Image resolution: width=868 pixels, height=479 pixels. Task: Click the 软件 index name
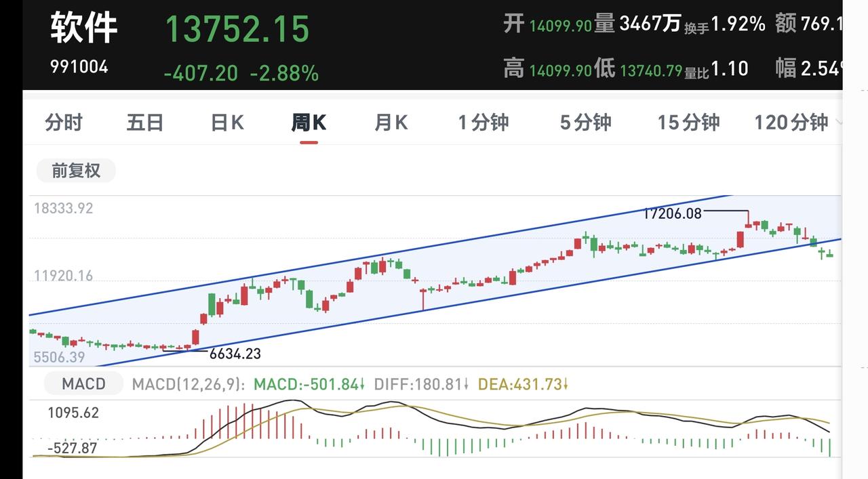pos(84,27)
